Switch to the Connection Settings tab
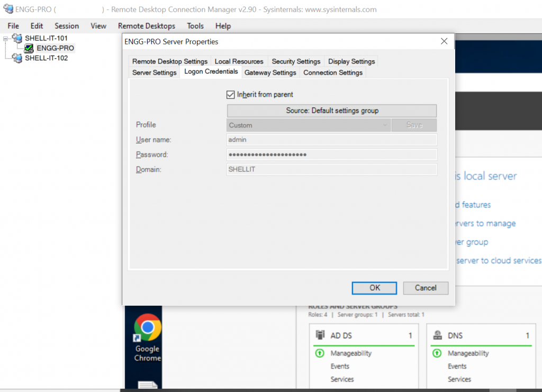The image size is (542, 392). 333,72
